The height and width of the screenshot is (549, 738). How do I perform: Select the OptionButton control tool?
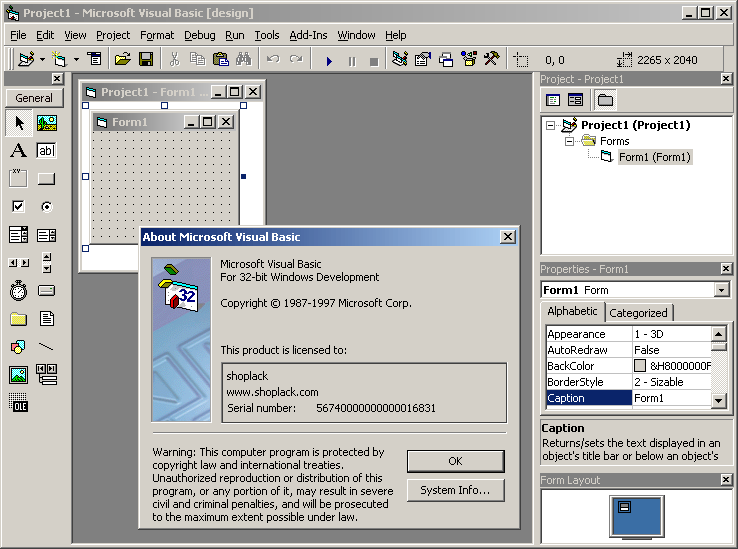click(47, 206)
